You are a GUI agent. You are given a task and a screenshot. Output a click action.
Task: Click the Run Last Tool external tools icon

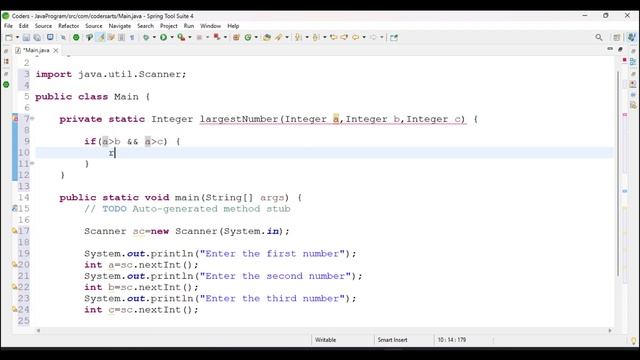(x=181, y=38)
